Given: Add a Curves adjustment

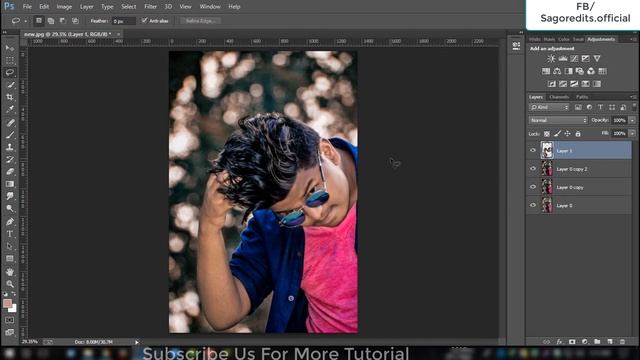Looking at the screenshot, I should pyautogui.click(x=574, y=59).
